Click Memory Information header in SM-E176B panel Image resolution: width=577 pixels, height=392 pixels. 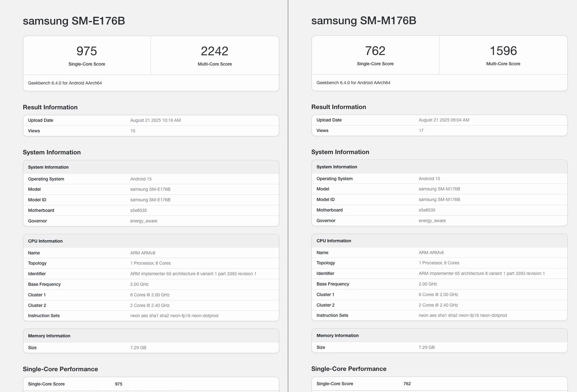(49, 336)
